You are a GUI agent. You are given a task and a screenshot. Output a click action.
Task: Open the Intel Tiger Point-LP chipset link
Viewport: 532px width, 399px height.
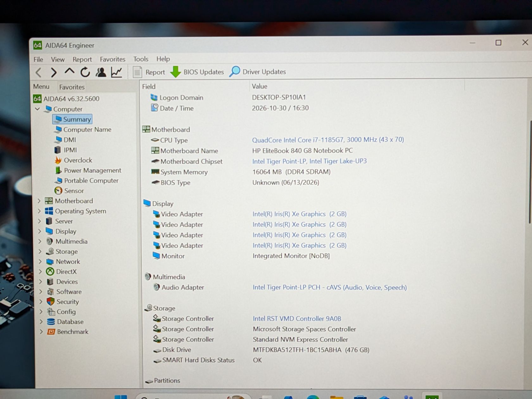(309, 161)
